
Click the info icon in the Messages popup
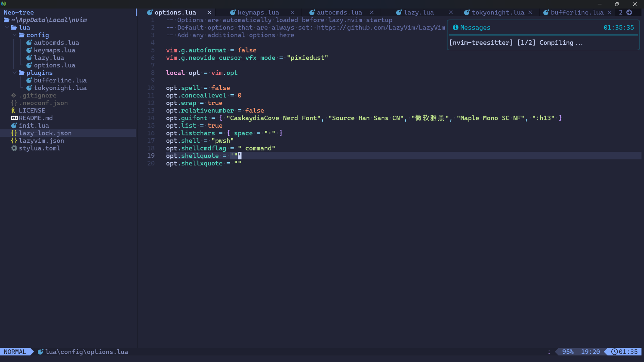455,28
